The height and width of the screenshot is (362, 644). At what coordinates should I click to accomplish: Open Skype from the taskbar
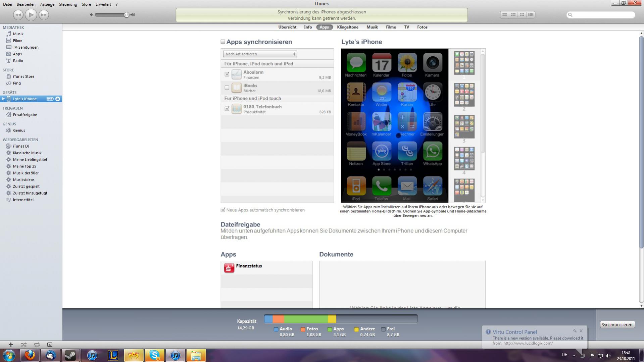[154, 355]
